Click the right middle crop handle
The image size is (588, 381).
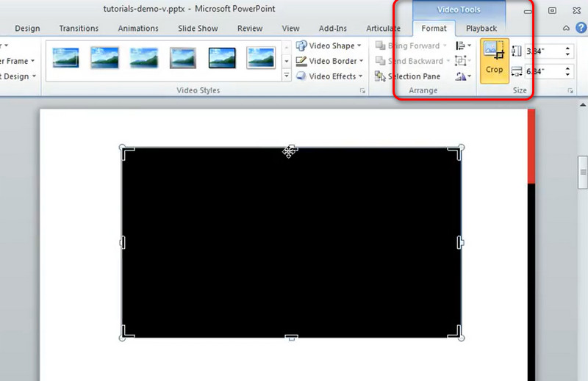[x=460, y=242]
